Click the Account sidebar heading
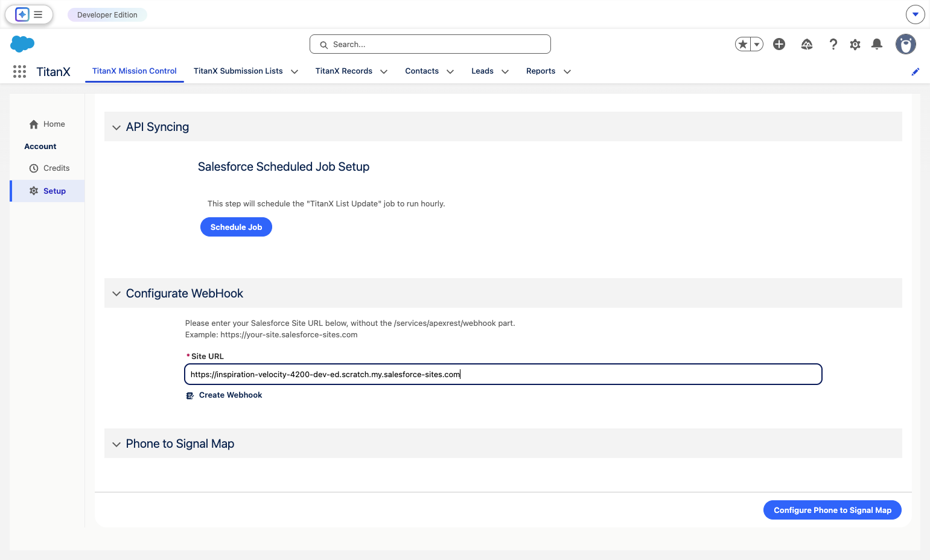Image resolution: width=930 pixels, height=560 pixels. 40,147
